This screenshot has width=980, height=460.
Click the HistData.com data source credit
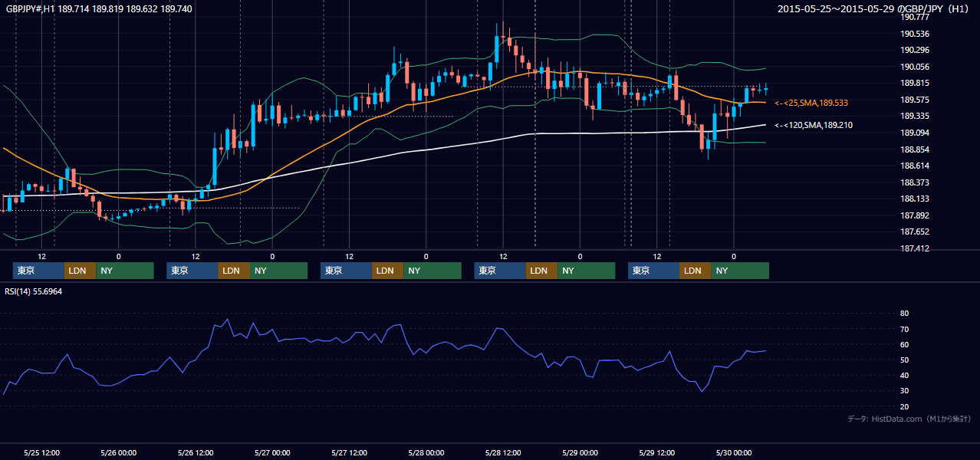point(909,419)
